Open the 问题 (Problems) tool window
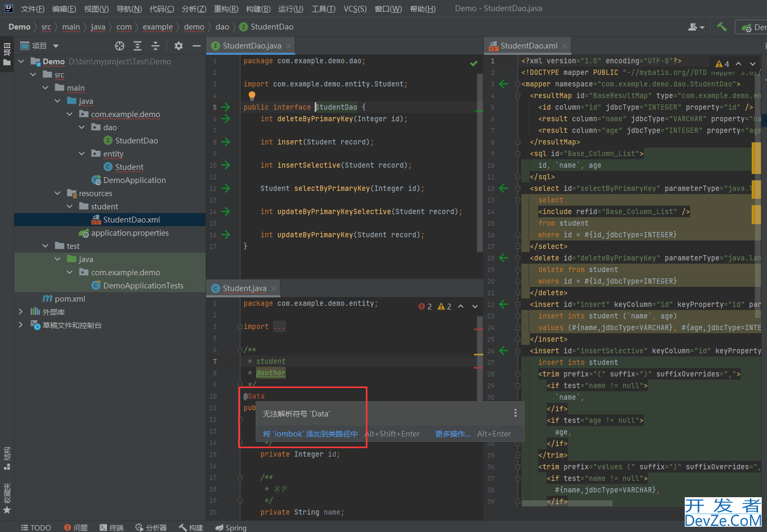The height and width of the screenshot is (532, 767). [76, 527]
